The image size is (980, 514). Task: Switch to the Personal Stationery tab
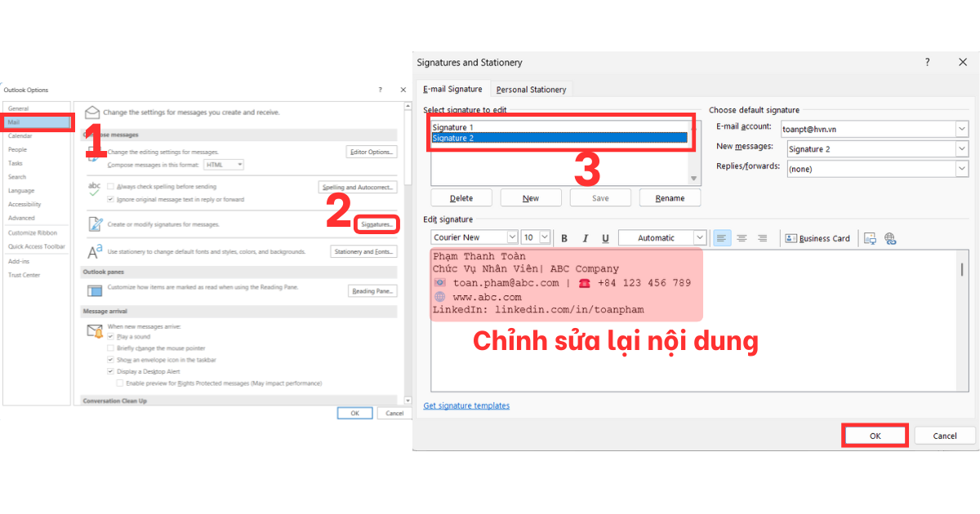tap(531, 90)
